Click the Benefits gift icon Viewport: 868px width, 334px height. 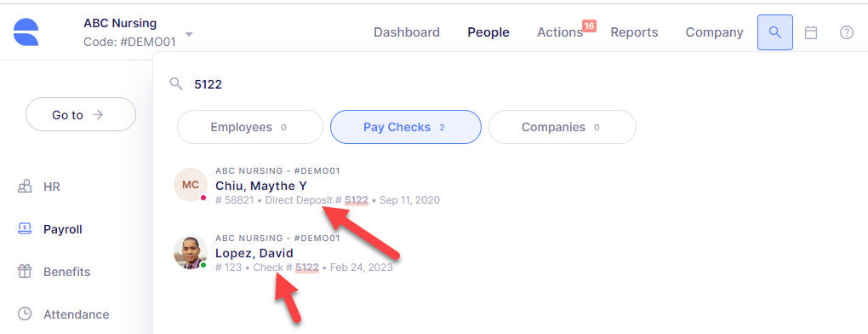[x=25, y=272]
